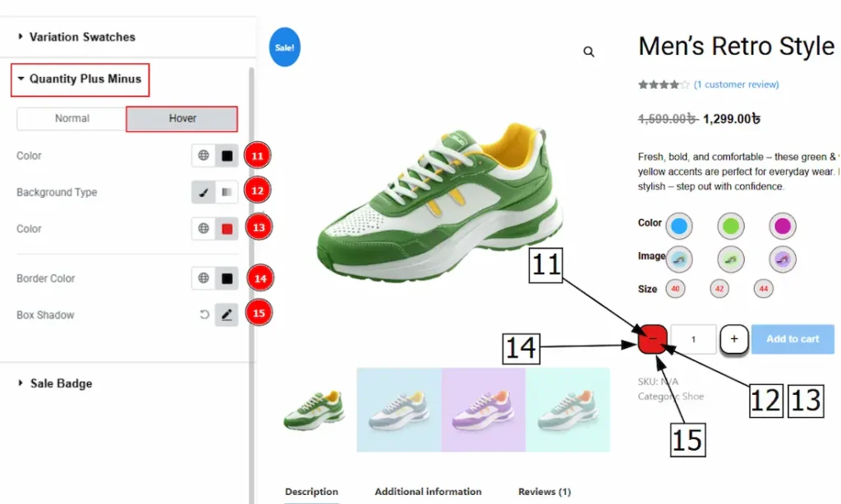Screen dimensions: 841x504
Task: Reset Box Shadow with the revert icon
Action: coord(205,315)
